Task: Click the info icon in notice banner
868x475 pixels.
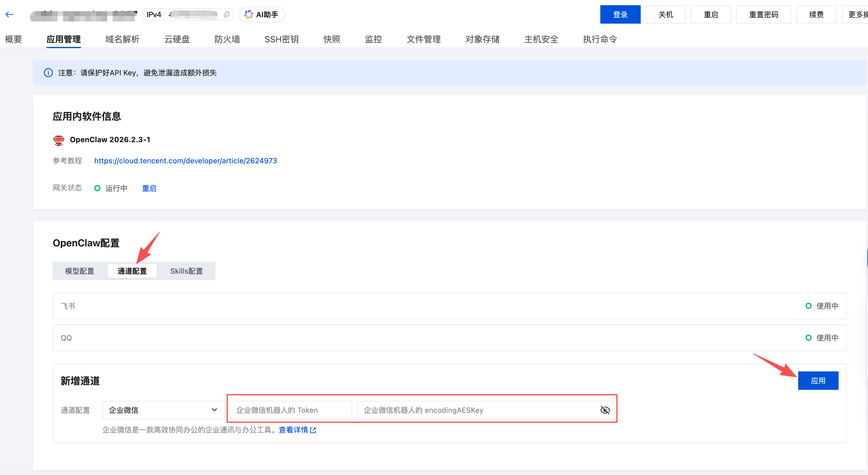Action: pos(48,73)
